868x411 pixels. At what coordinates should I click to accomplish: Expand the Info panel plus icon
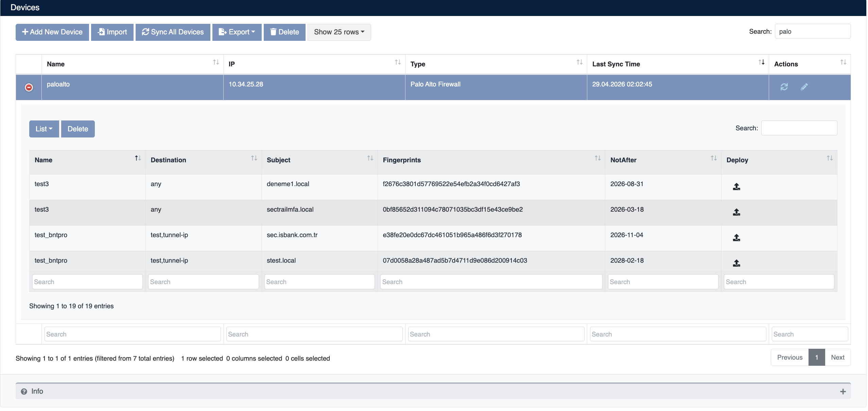tap(843, 392)
